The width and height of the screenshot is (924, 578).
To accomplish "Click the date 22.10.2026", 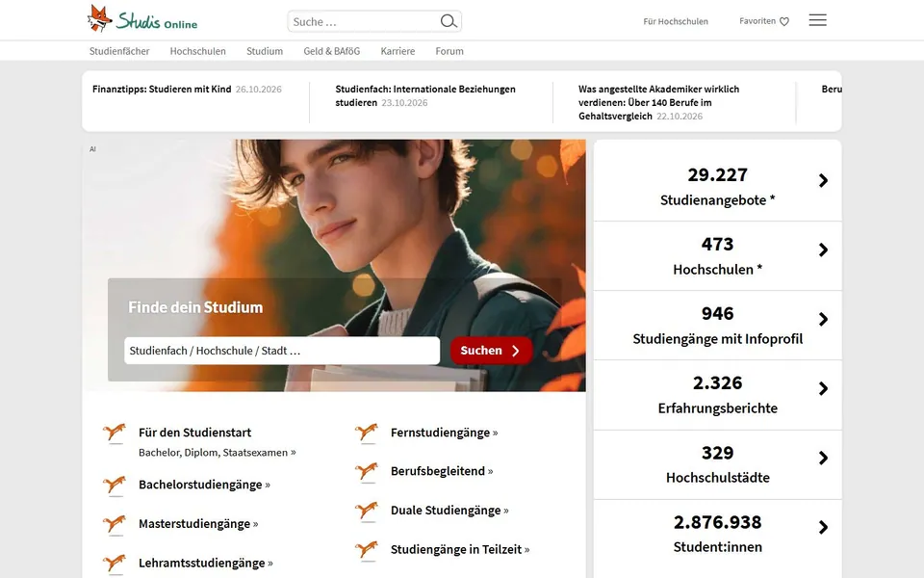I will click(x=680, y=117).
